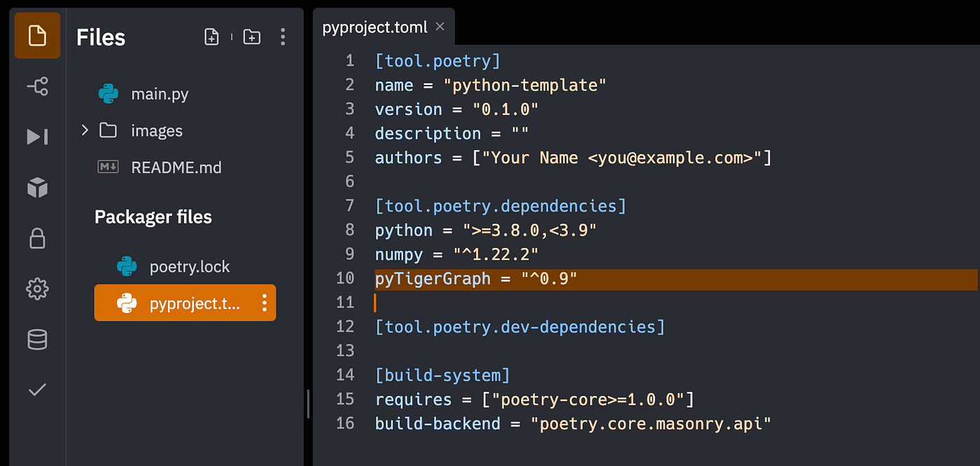The image size is (980, 466).
Task: Open the Version Control panel
Action: pyautogui.click(x=37, y=86)
